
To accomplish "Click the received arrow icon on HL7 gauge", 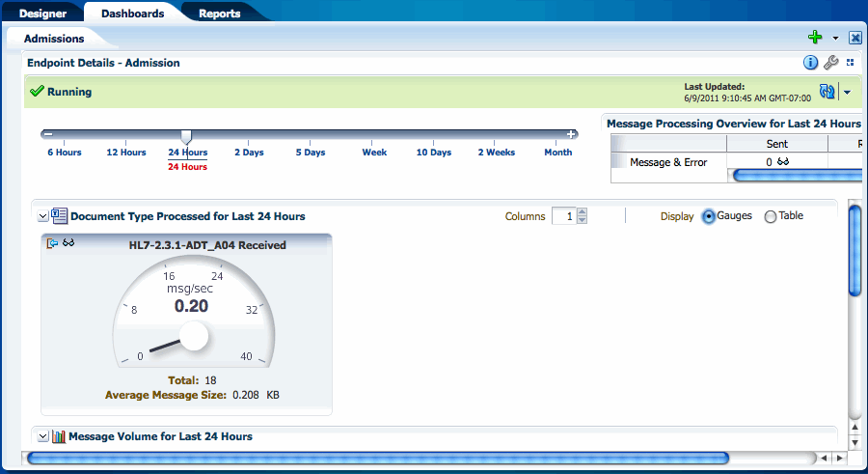I will pos(52,243).
